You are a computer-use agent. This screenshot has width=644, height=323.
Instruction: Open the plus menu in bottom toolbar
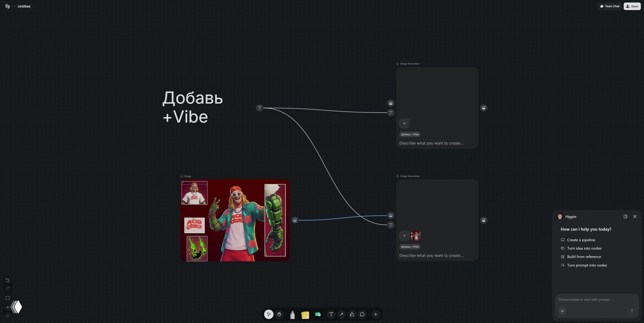(376, 314)
